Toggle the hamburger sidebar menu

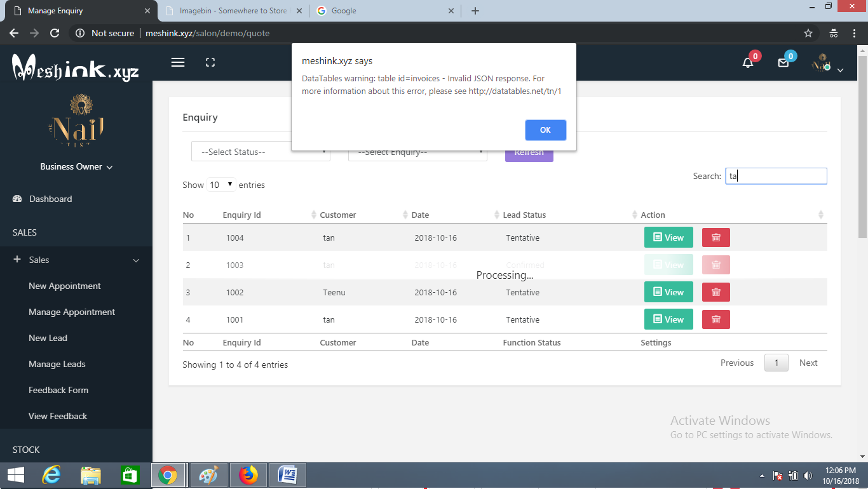pos(178,62)
